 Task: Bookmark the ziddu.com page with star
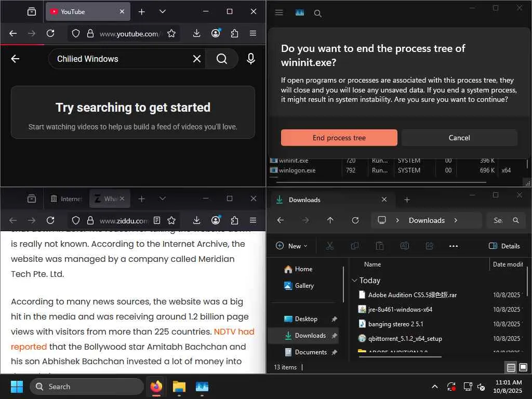tap(171, 220)
